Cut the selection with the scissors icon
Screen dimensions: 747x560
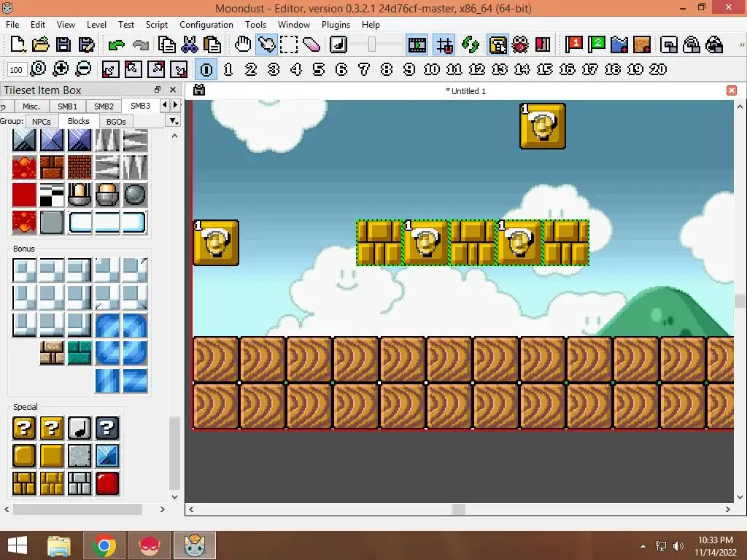click(x=190, y=45)
